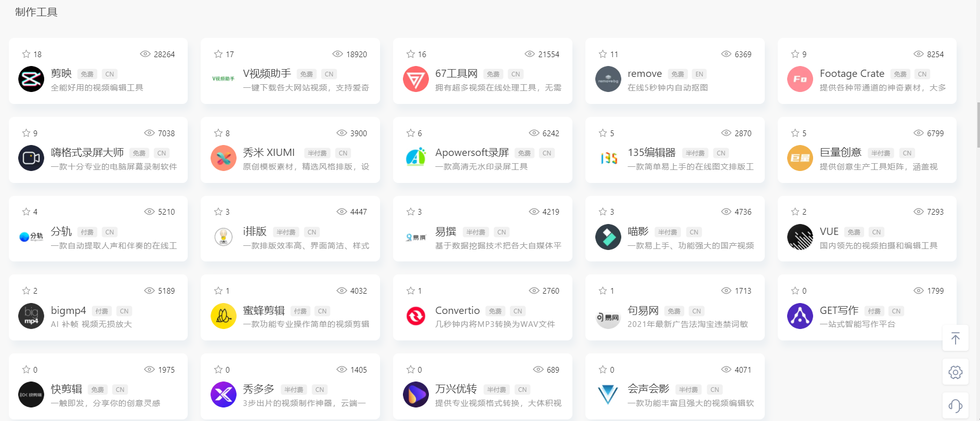Star the Footage Crate card

(x=795, y=54)
